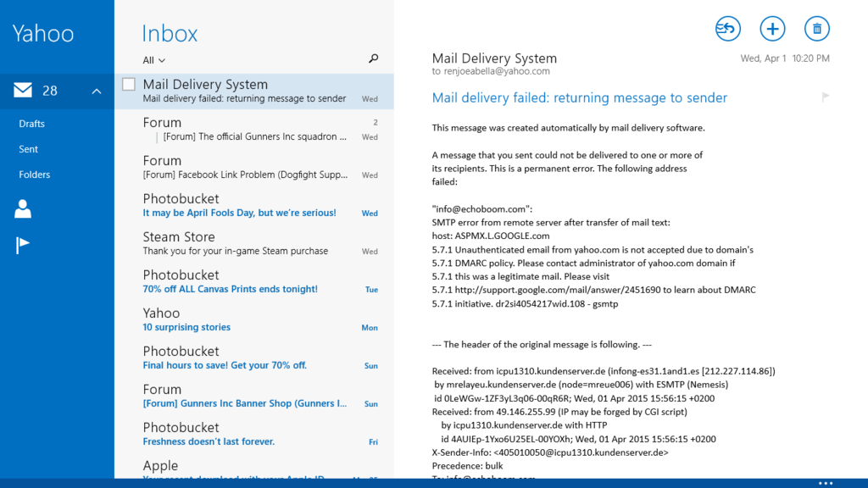
Task: Open Yahoo email '10 surprising stories'
Action: (254, 319)
